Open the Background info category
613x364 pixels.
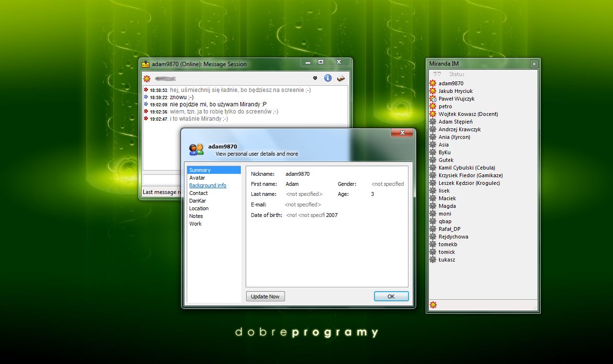tap(214, 185)
